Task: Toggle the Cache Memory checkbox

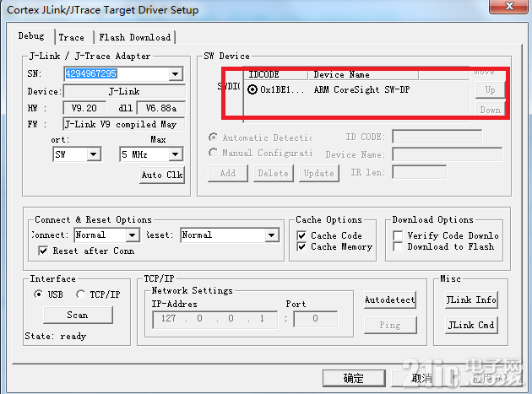Action: coord(301,246)
